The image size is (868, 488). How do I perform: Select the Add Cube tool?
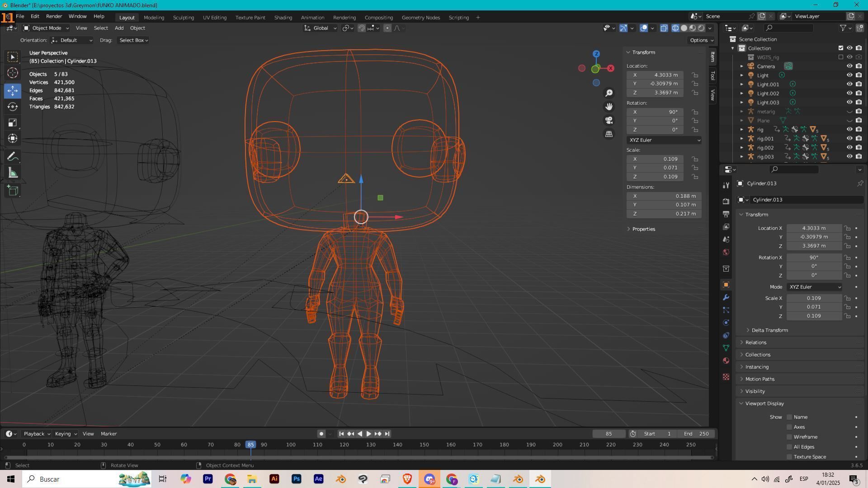pos(13,191)
